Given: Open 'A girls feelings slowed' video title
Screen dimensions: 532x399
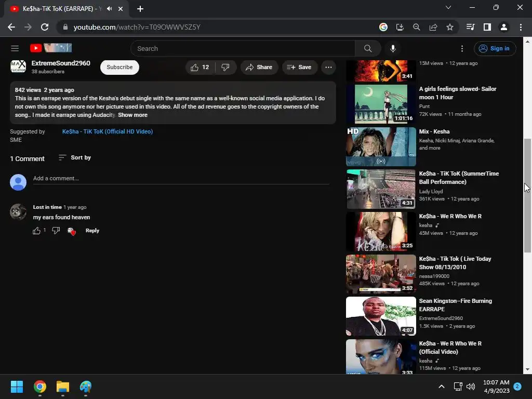Looking at the screenshot, I should tap(457, 93).
